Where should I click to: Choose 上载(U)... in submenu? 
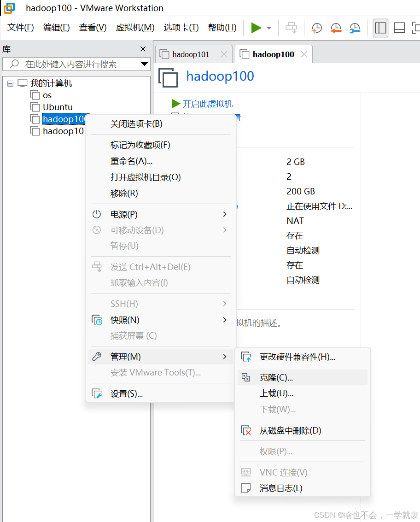click(x=303, y=393)
